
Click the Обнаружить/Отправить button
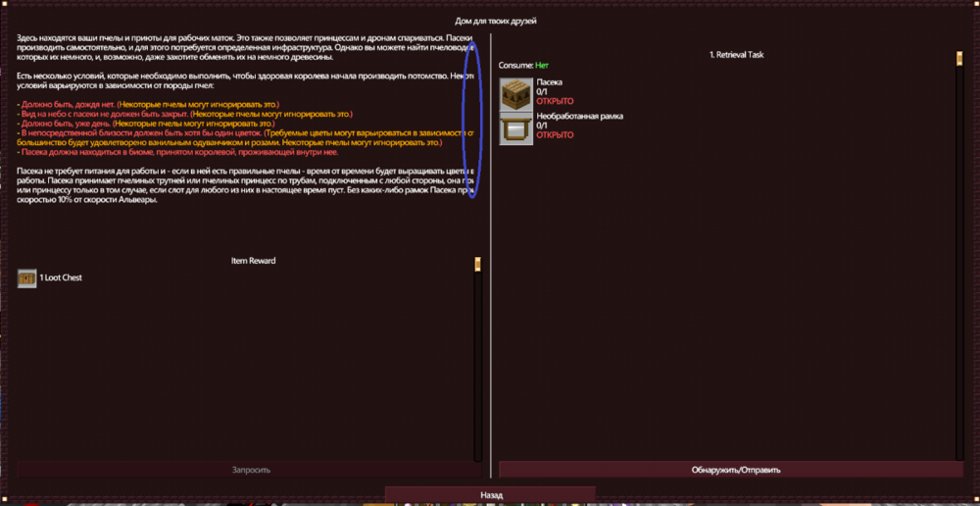point(731,470)
